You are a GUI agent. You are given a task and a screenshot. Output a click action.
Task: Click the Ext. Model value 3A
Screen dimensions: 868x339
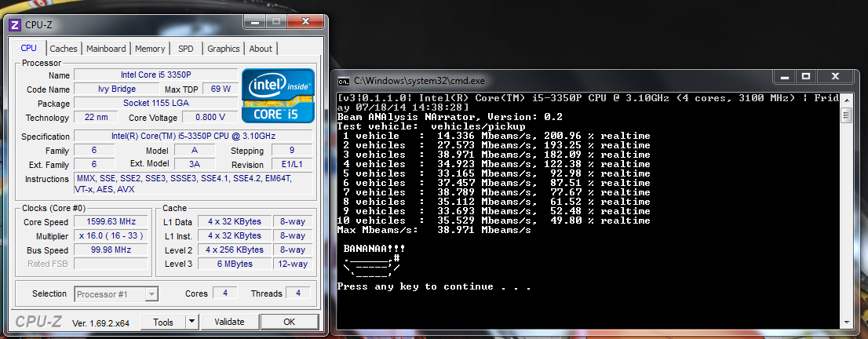point(195,164)
